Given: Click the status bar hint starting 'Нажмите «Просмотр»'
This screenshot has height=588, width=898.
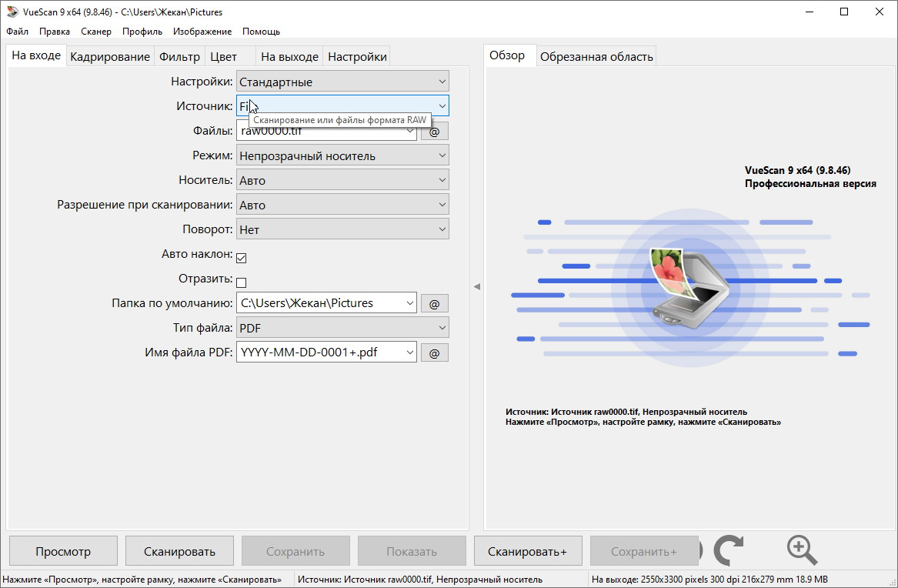Looking at the screenshot, I should pos(142,580).
